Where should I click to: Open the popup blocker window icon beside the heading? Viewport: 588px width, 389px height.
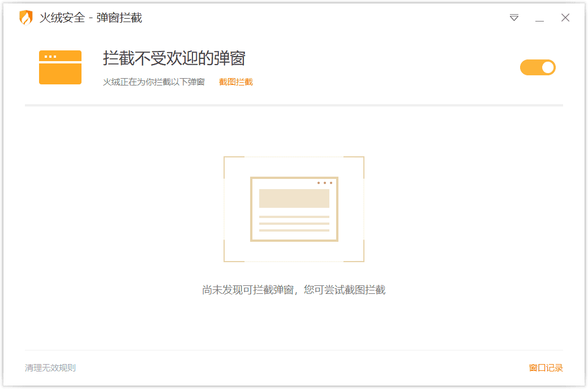pyautogui.click(x=60, y=67)
